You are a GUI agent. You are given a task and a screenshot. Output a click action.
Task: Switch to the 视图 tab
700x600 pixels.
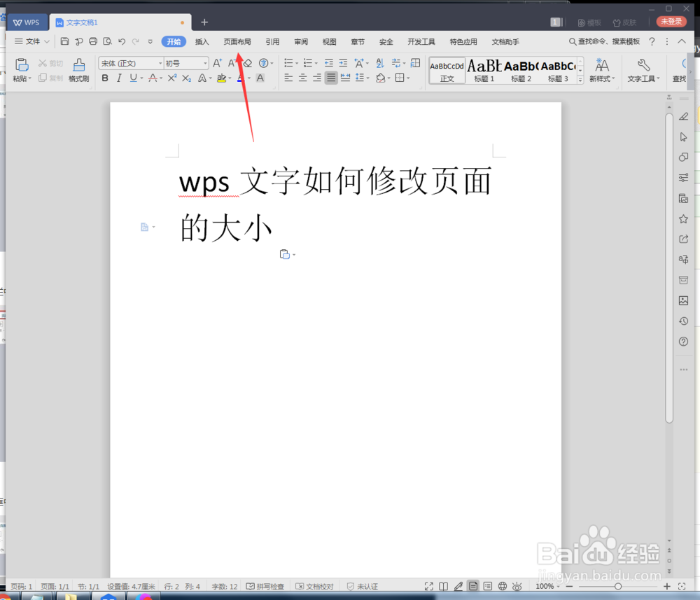[329, 41]
